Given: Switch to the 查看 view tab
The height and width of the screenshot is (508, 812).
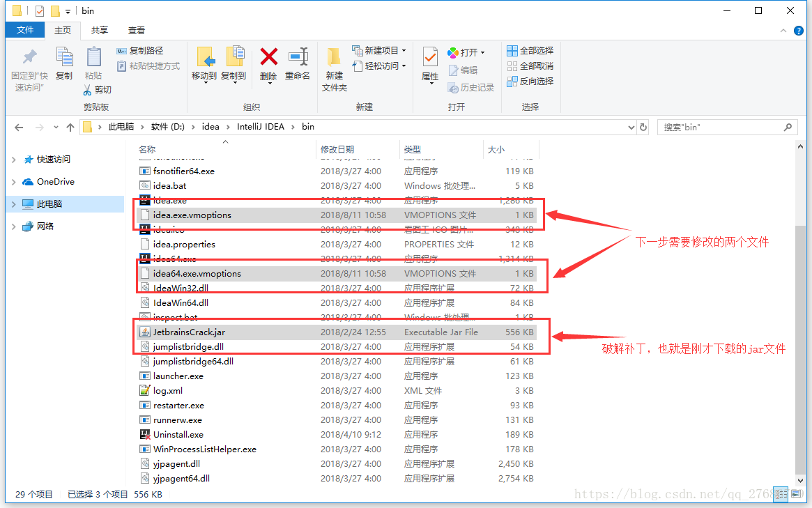Looking at the screenshot, I should tap(137, 31).
